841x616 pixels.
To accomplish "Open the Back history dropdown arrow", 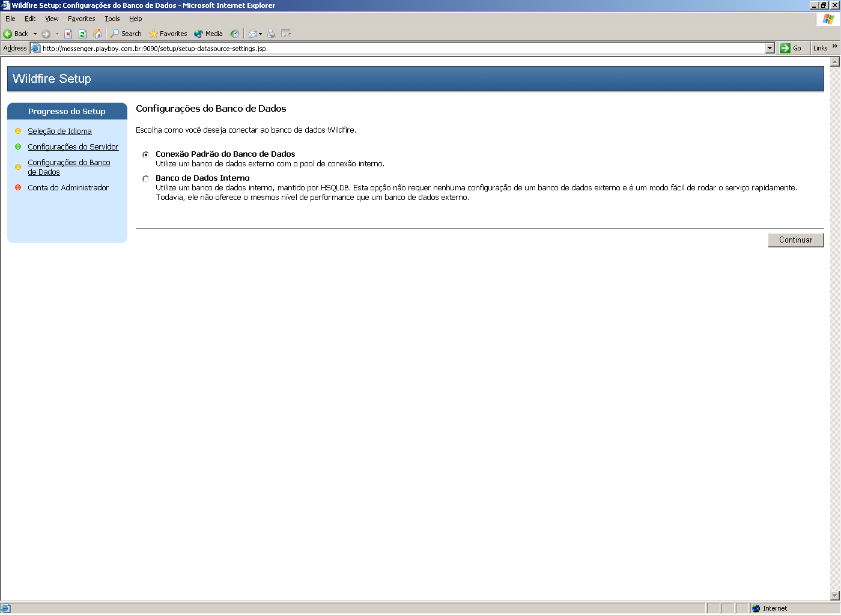I will tap(35, 34).
